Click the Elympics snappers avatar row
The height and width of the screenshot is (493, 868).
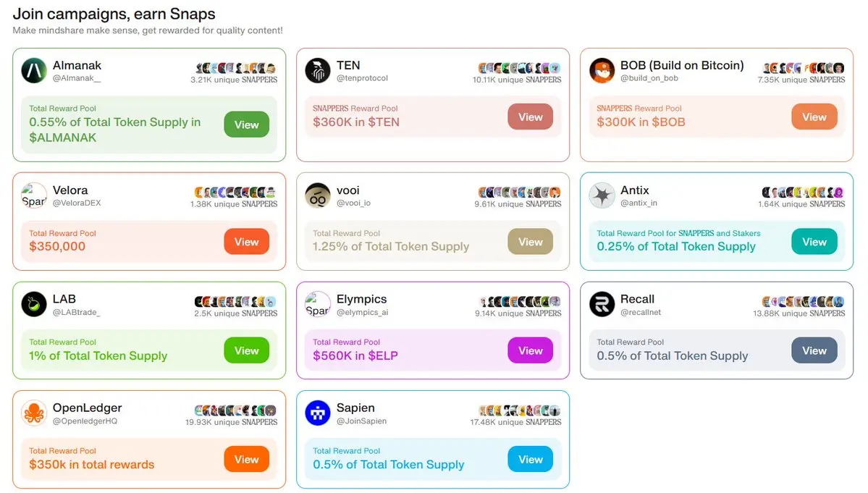(x=520, y=302)
